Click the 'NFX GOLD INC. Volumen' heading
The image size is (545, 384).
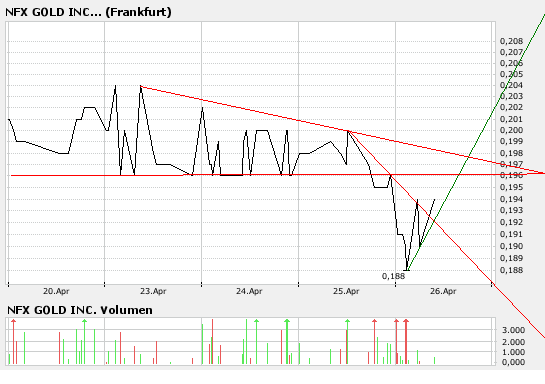pyautogui.click(x=80, y=310)
